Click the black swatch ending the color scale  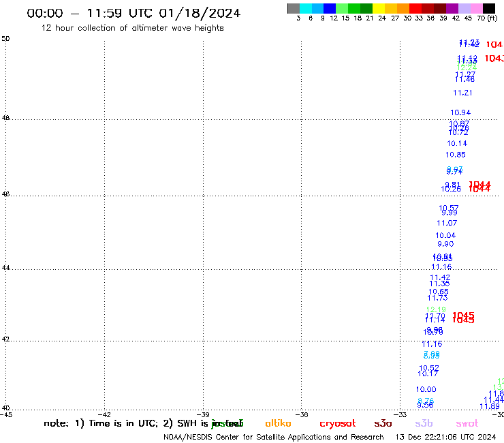click(488, 8)
